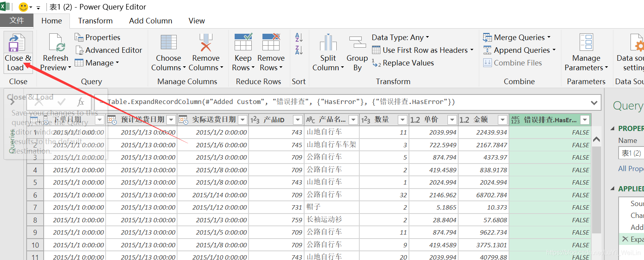Open filter dropdown for 错误排查.HasError column
Screen dimensions: 644x260
[584, 119]
